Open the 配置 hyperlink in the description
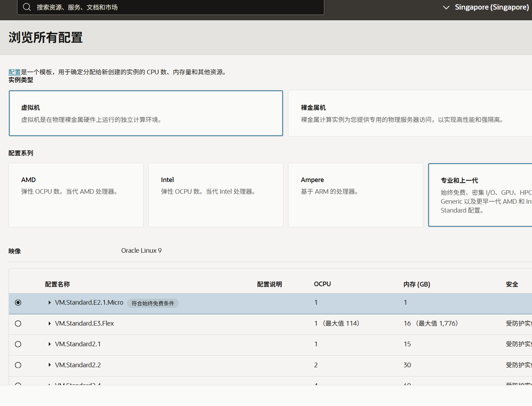This screenshot has height=406, width=532. tap(15, 72)
